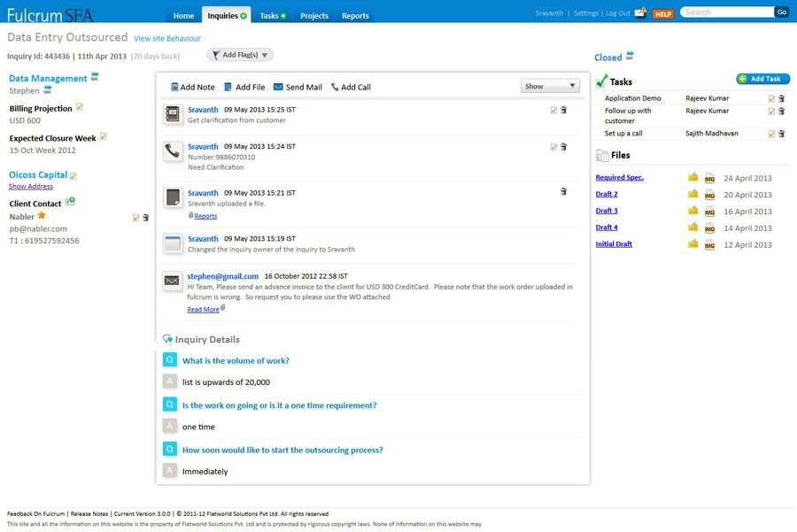Delete the 'Sravanth uploaded a file' activity entry
This screenshot has width=797, height=532.
[x=563, y=192]
